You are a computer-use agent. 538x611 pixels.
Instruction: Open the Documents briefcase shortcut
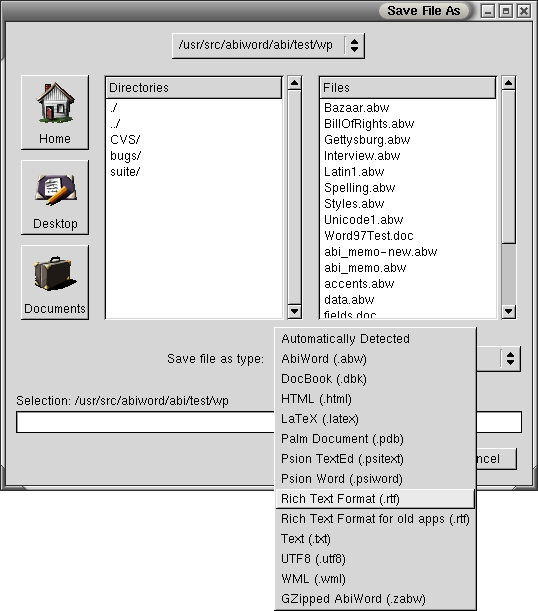[x=55, y=282]
